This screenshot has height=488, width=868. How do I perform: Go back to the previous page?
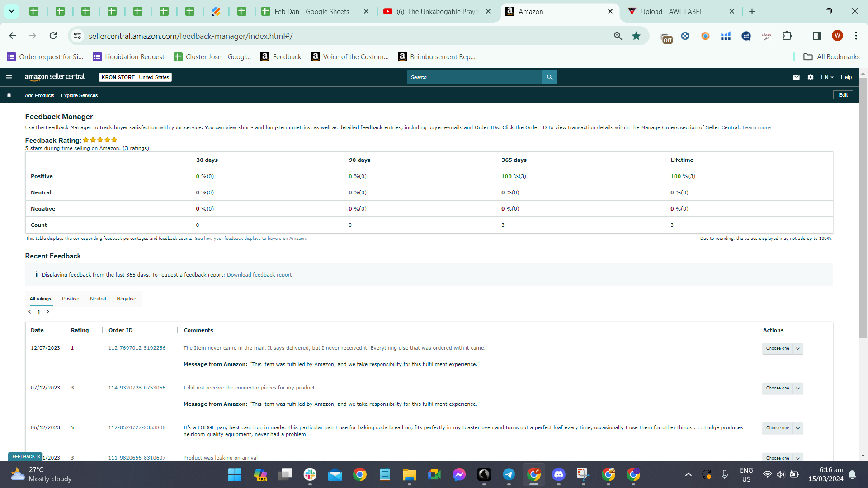tap(13, 36)
